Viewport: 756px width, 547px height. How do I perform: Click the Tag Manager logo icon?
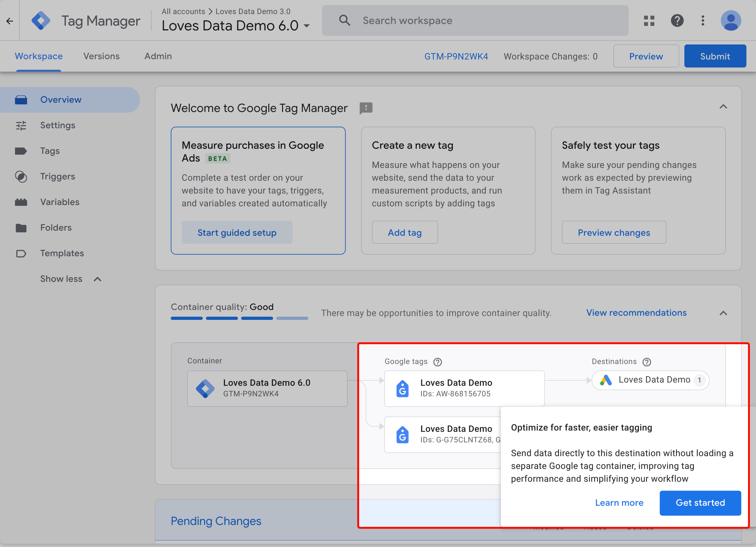[x=41, y=21]
